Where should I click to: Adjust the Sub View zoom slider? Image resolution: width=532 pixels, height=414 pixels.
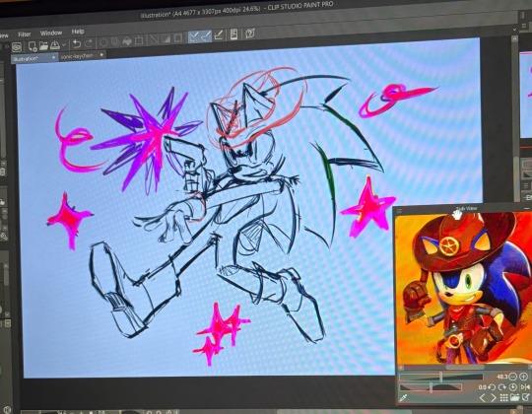pyautogui.click(x=441, y=378)
